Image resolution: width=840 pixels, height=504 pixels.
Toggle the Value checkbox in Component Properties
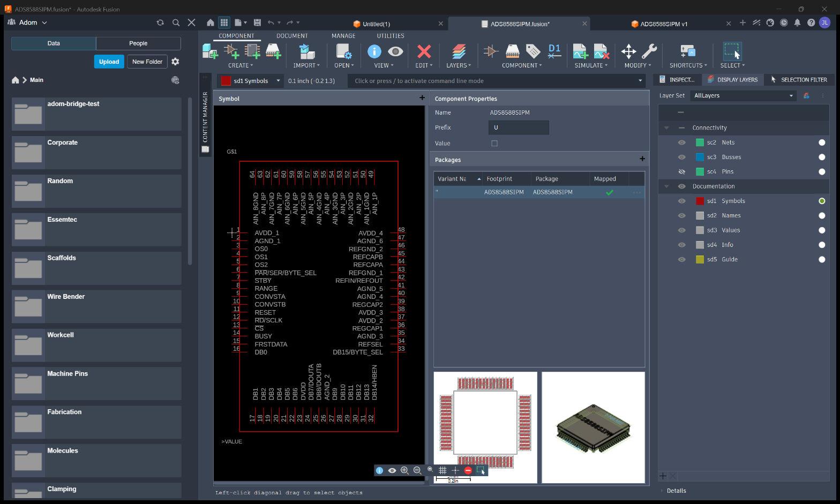pos(494,143)
